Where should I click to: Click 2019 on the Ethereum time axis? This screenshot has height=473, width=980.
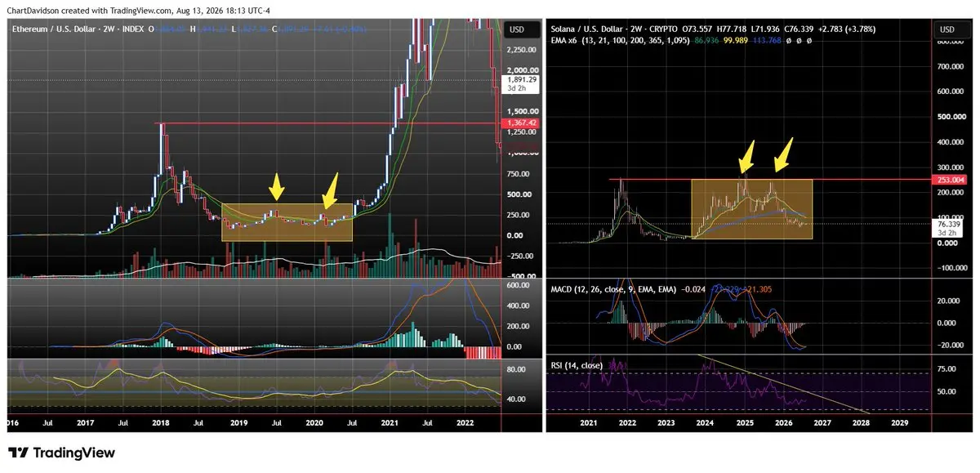pos(238,423)
